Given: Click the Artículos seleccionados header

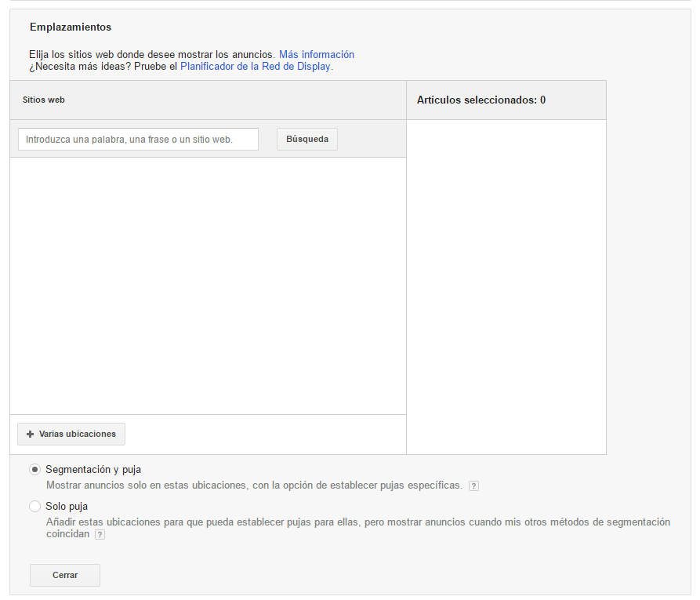Looking at the screenshot, I should pos(481,100).
